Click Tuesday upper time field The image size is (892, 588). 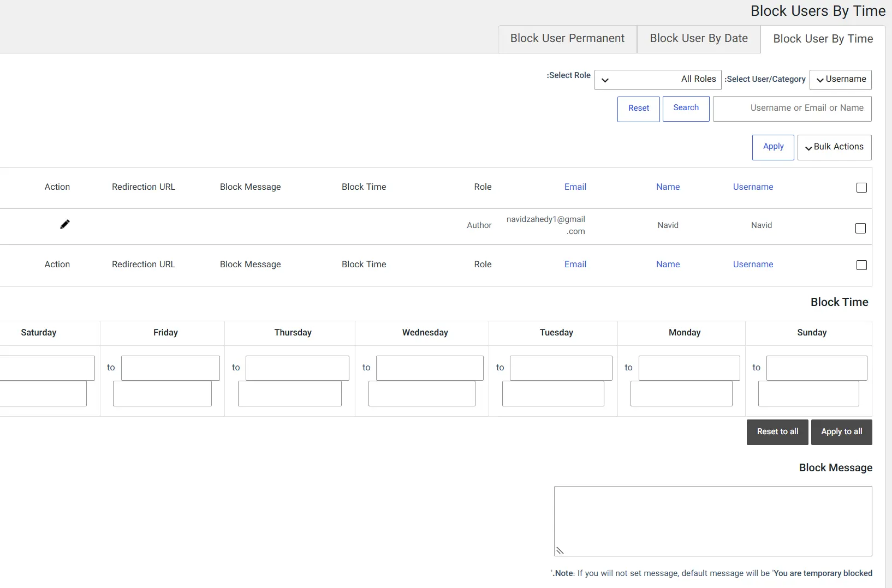point(561,368)
